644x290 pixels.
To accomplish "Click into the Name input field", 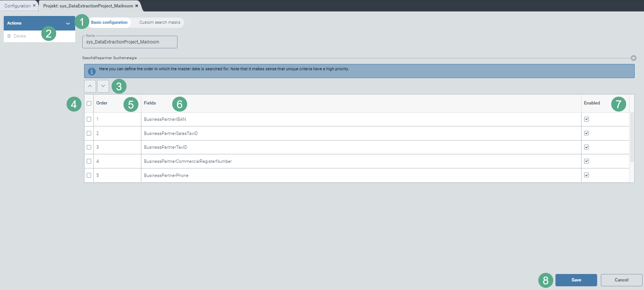I will coord(130,42).
